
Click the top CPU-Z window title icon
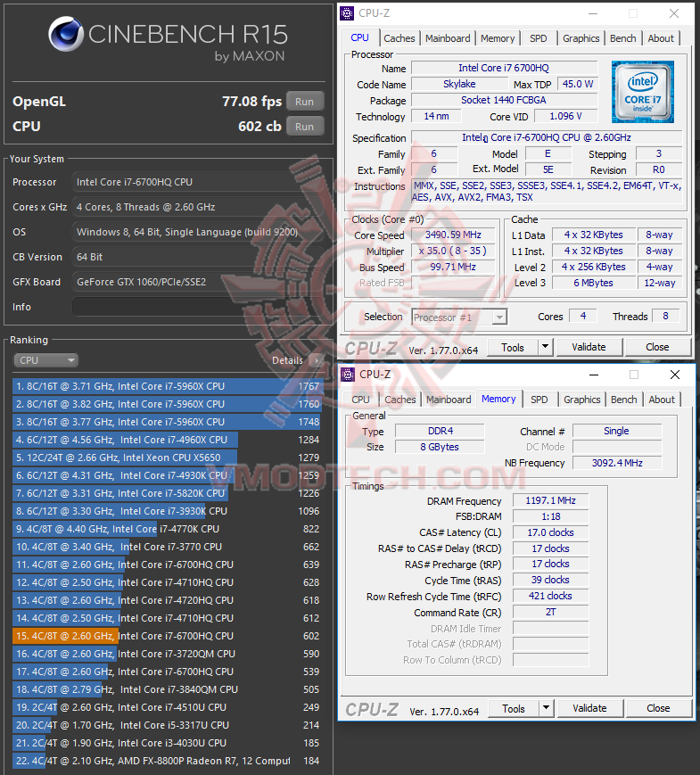click(x=347, y=13)
